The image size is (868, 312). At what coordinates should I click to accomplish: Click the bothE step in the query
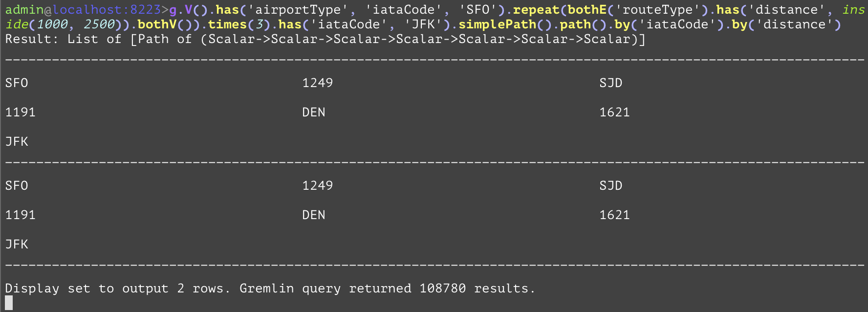[x=586, y=10]
